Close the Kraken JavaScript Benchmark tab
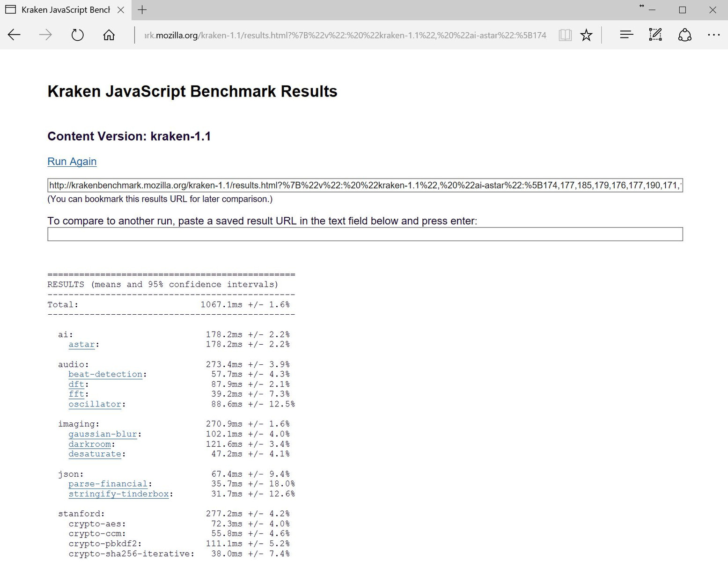This screenshot has width=728, height=562. click(x=121, y=10)
